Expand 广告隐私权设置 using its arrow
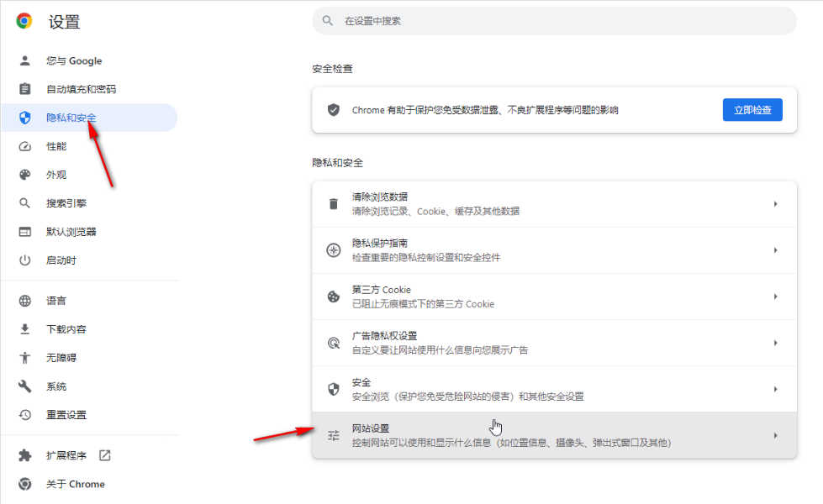 pyautogui.click(x=775, y=343)
